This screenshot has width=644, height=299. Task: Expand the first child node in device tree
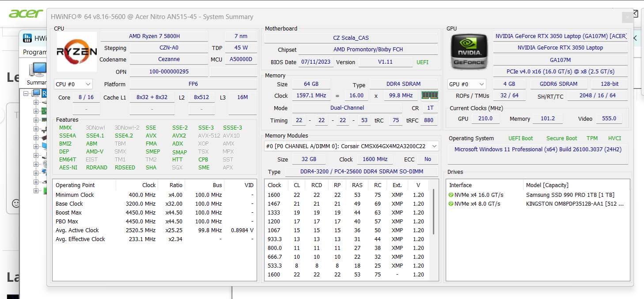tap(36, 102)
